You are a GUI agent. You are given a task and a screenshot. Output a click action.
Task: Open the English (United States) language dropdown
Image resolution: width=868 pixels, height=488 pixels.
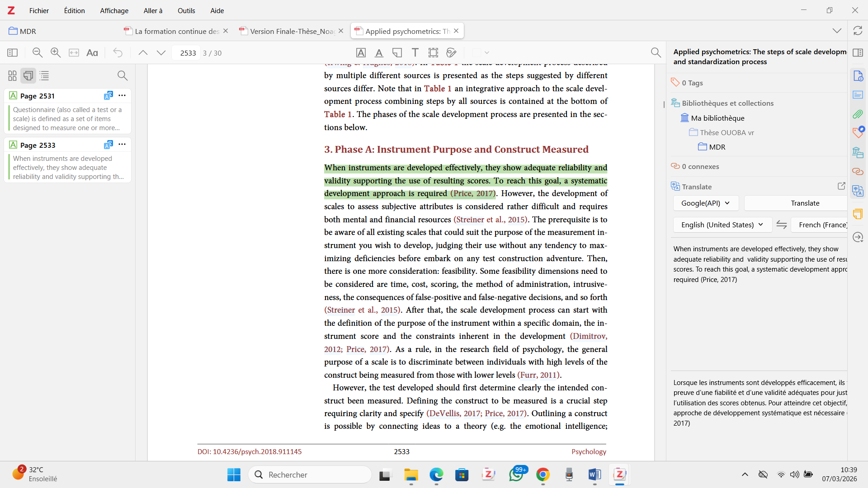click(722, 225)
